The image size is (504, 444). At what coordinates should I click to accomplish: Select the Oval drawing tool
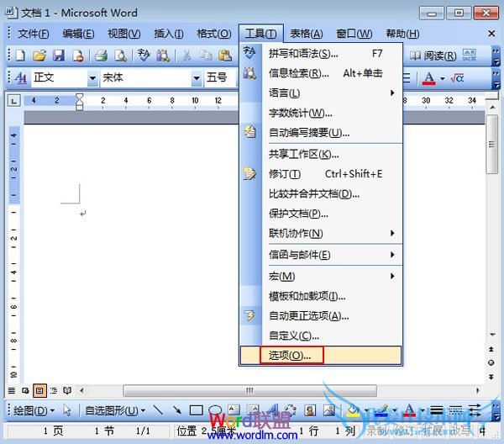pos(215,410)
